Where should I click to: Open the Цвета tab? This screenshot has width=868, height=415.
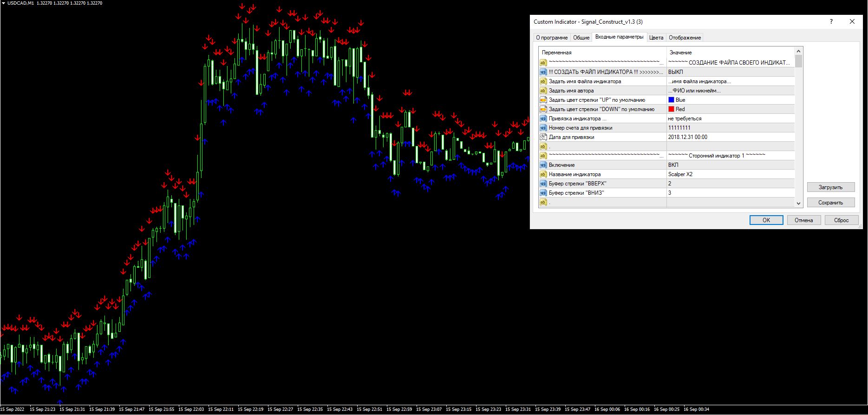pos(656,38)
